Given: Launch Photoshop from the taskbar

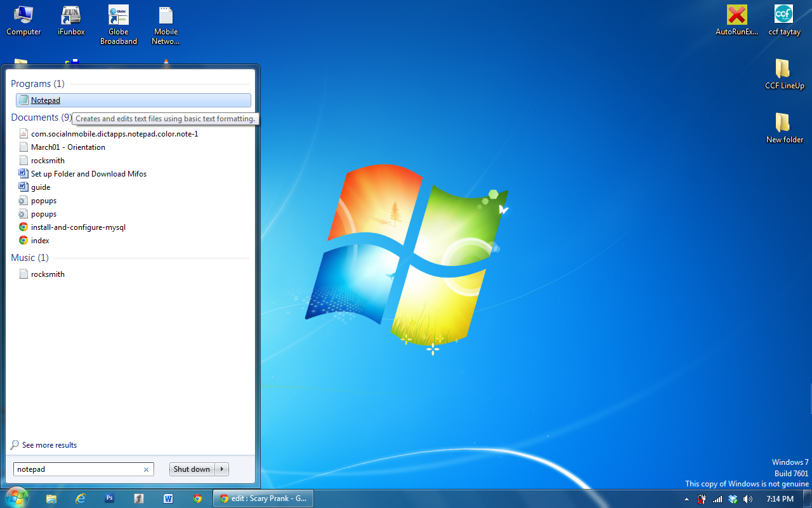Looking at the screenshot, I should [x=110, y=499].
